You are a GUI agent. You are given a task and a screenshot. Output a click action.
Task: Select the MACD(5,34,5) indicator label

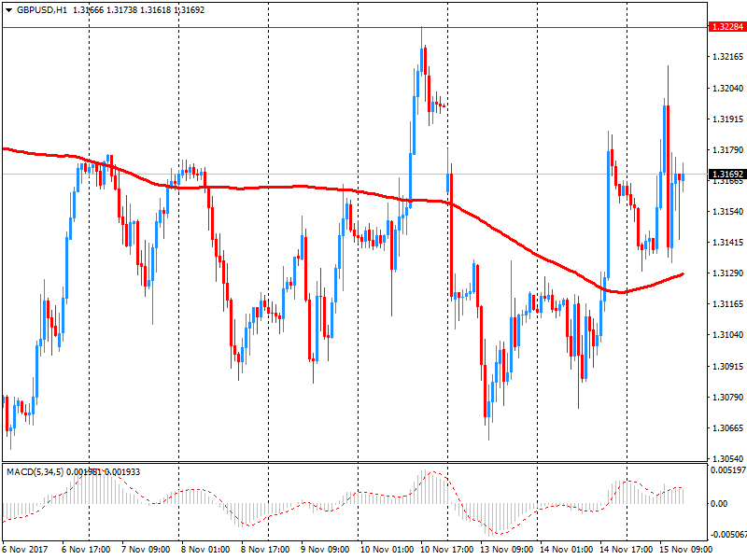pos(35,472)
